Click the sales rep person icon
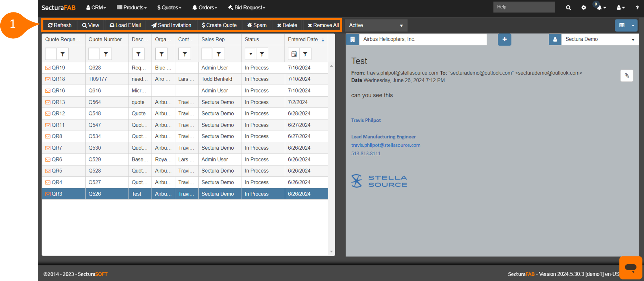Viewport: 644px width, 281px height. (555, 39)
